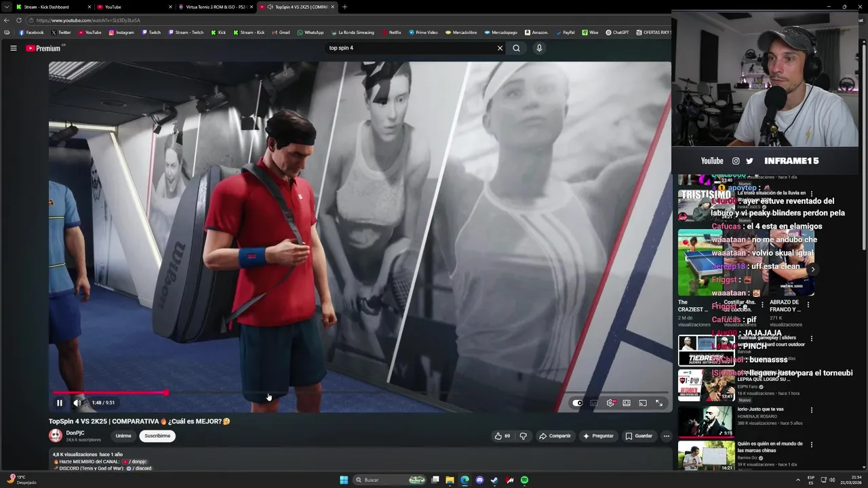Go to YouTube home via the Premium logo
868x488 pixels.
coord(43,48)
